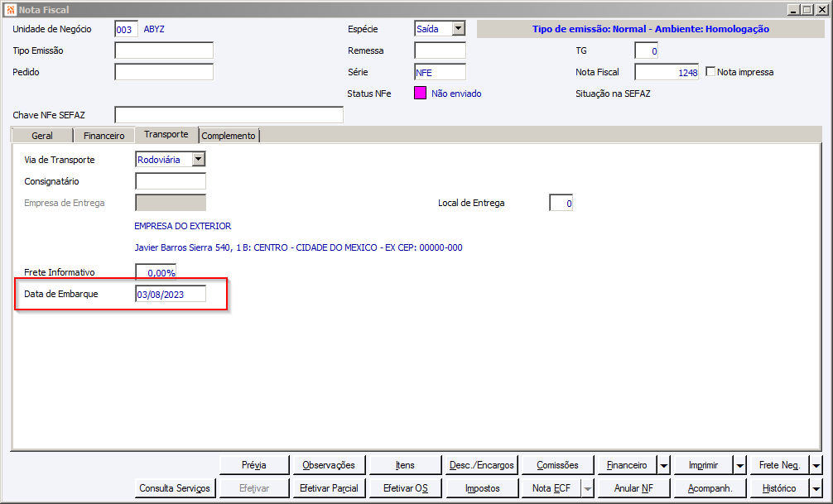Open the Espécie dropdown
Image resolution: width=833 pixels, height=504 pixels.
[x=459, y=29]
